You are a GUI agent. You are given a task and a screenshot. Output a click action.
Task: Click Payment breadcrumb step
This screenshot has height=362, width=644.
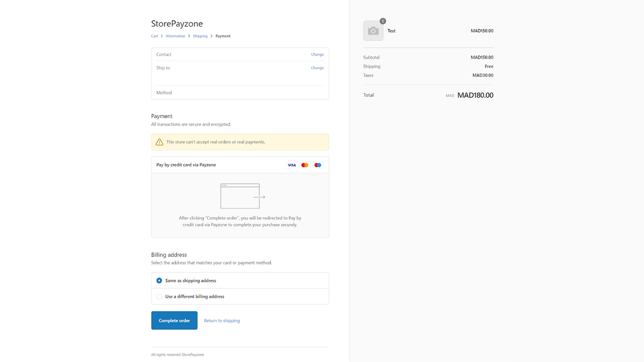point(223,36)
